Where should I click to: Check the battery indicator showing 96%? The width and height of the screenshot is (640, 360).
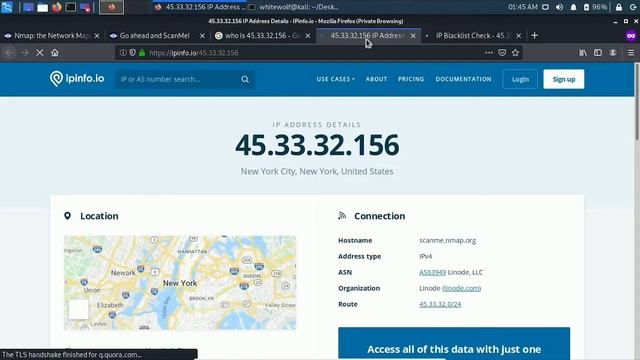pos(596,7)
